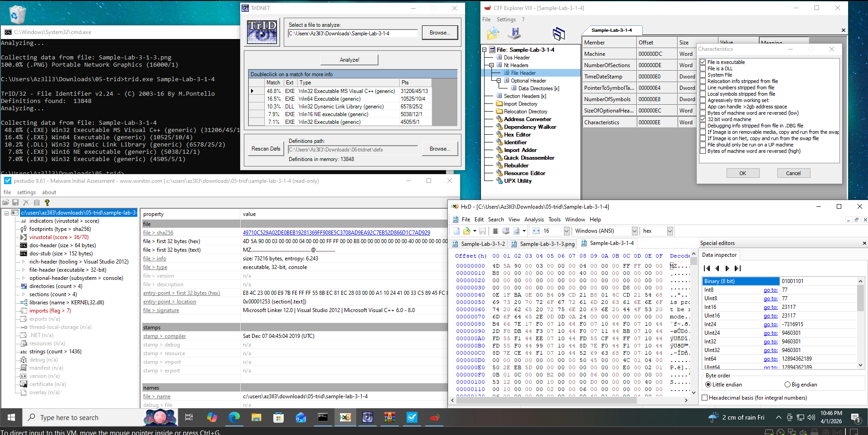Click Browse next to the file path
868x435 pixels.
click(x=440, y=33)
